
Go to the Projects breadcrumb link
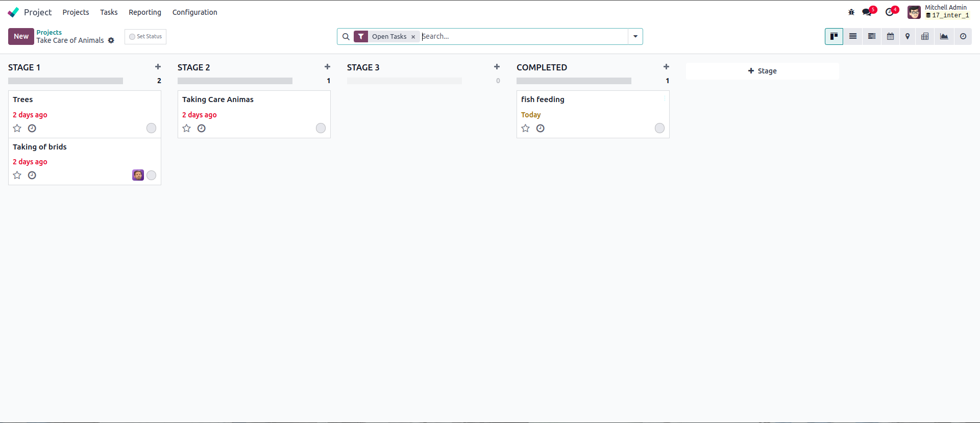49,32
